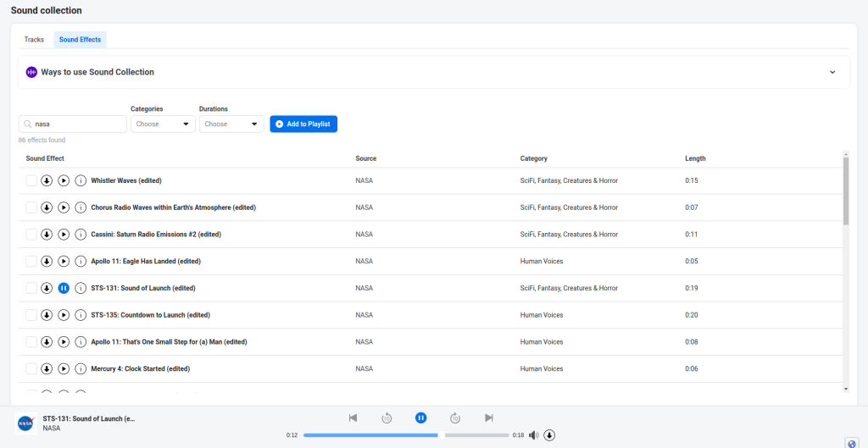Screen dimensions: 868x448
Task: Show info for Apollo 11: One Small Step
Action: click(x=81, y=342)
